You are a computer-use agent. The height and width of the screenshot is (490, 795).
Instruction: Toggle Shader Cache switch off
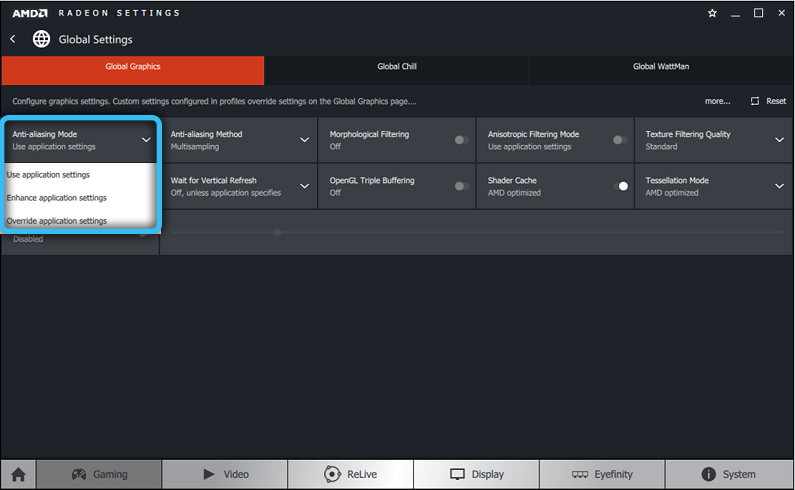(x=620, y=186)
